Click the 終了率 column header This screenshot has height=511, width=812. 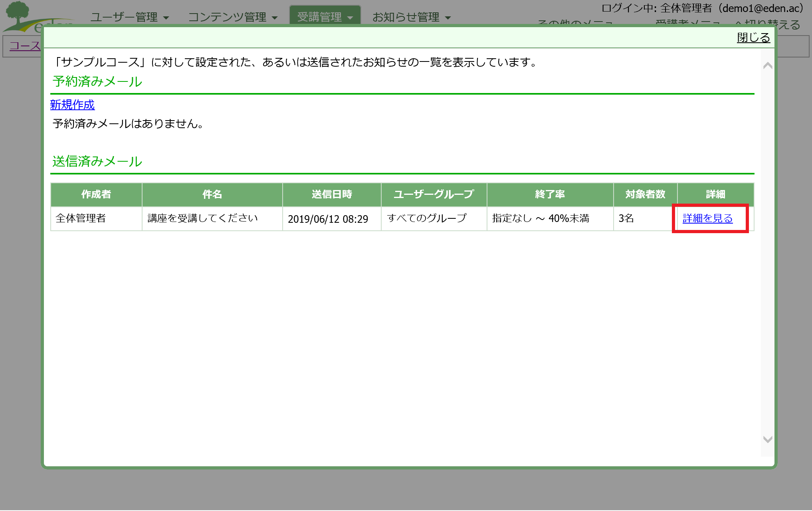click(x=550, y=194)
